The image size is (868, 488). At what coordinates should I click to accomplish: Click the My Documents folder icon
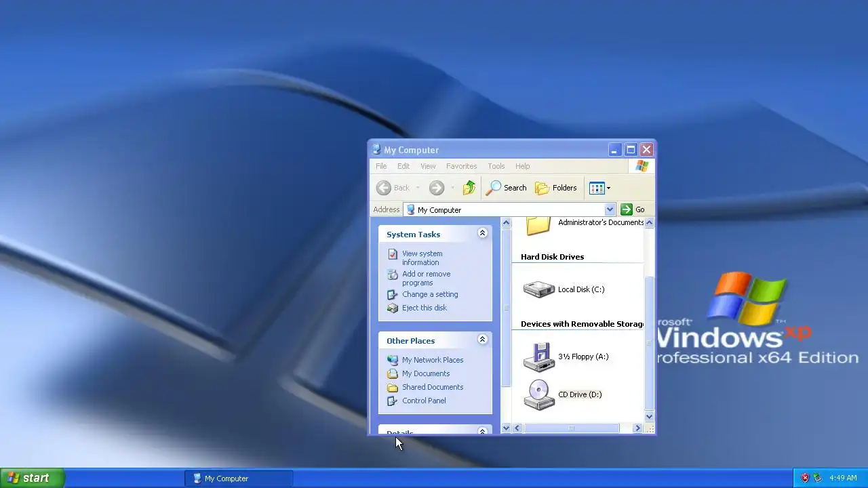pos(393,373)
